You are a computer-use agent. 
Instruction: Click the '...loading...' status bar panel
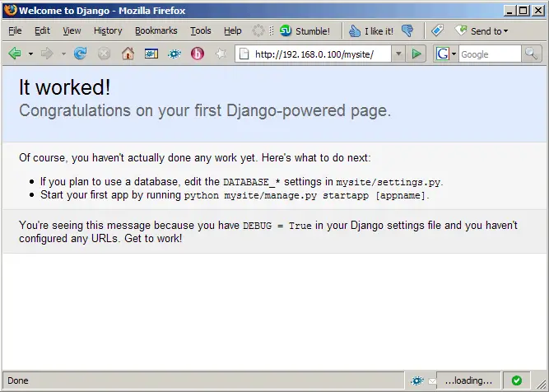click(x=468, y=380)
